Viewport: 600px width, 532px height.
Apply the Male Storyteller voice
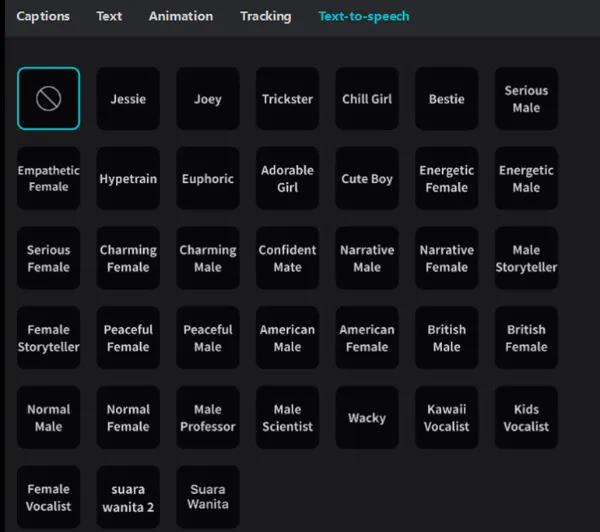[x=526, y=258]
